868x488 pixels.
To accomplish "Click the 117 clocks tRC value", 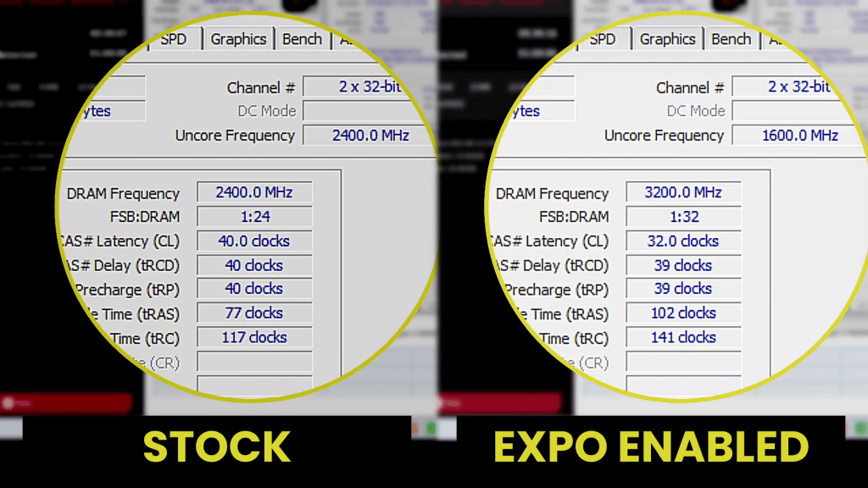I will tap(254, 337).
